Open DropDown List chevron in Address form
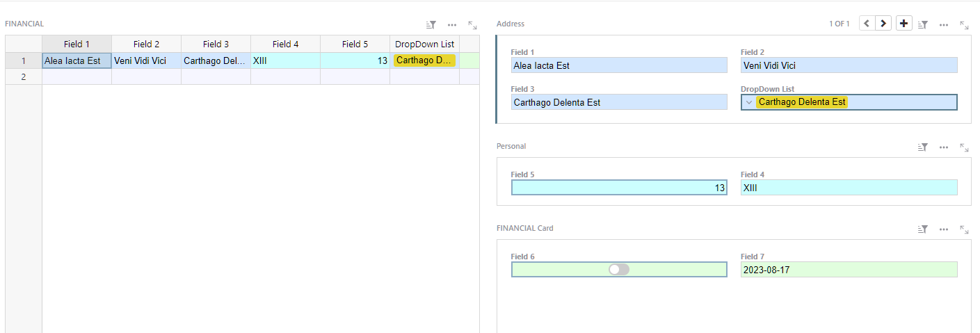The height and width of the screenshot is (333, 980). pyautogui.click(x=749, y=102)
